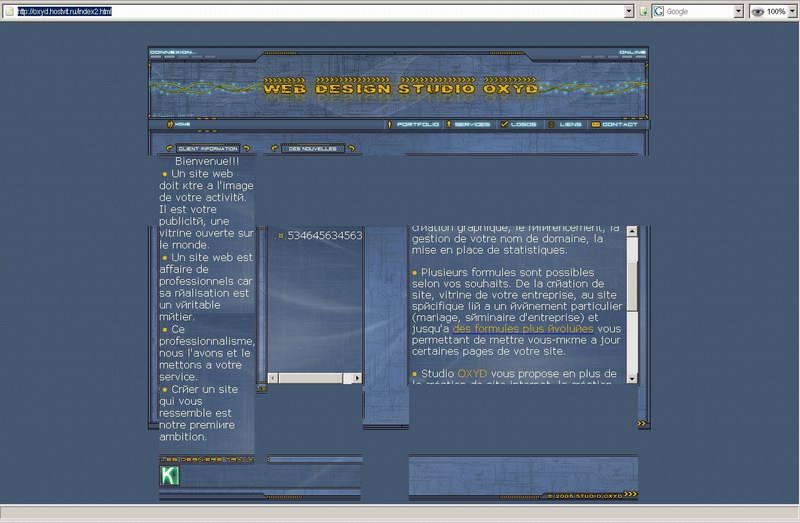800x523 pixels.
Task: Click the eye view-mode icon beside 100%
Action: pyautogui.click(x=758, y=12)
